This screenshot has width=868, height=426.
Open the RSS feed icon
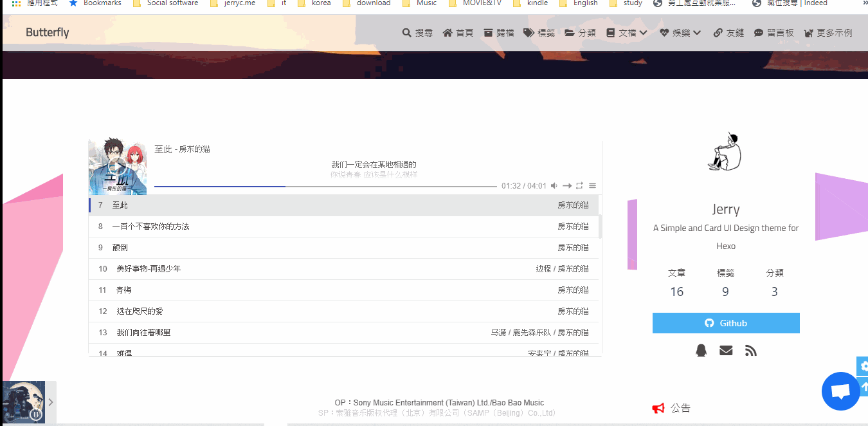tap(750, 350)
